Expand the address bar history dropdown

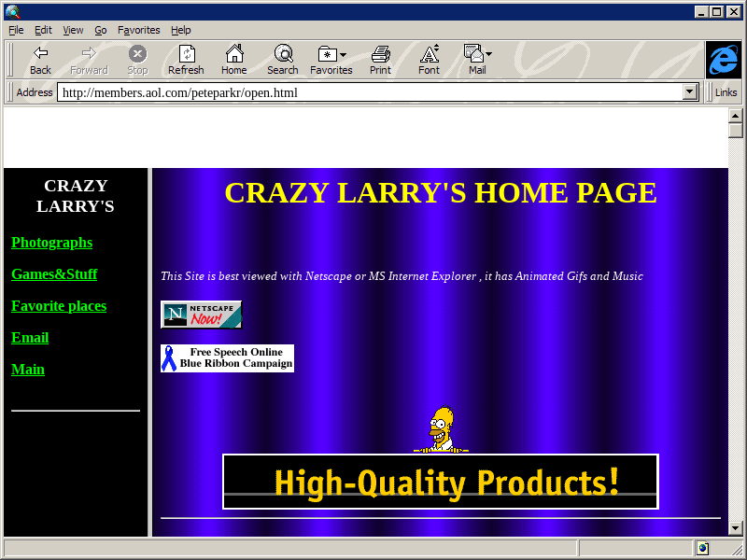[691, 92]
